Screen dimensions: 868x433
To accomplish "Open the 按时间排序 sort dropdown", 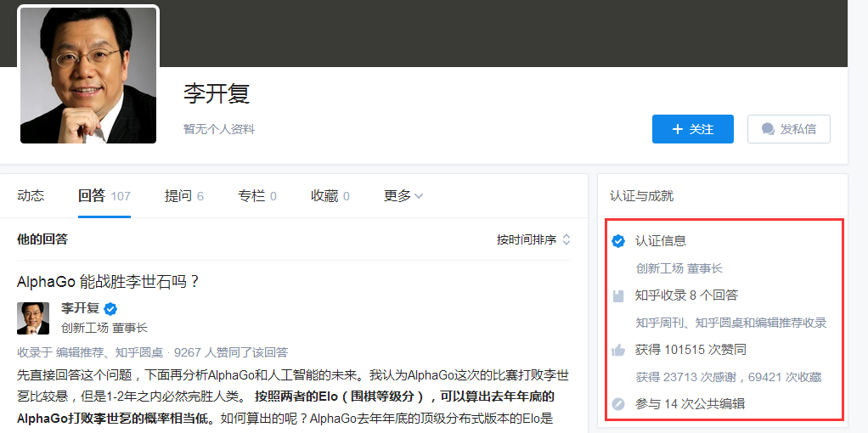I will click(533, 239).
